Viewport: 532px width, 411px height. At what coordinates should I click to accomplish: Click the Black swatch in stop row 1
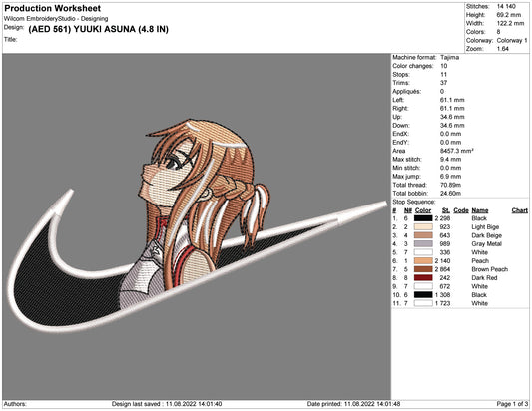(423, 218)
